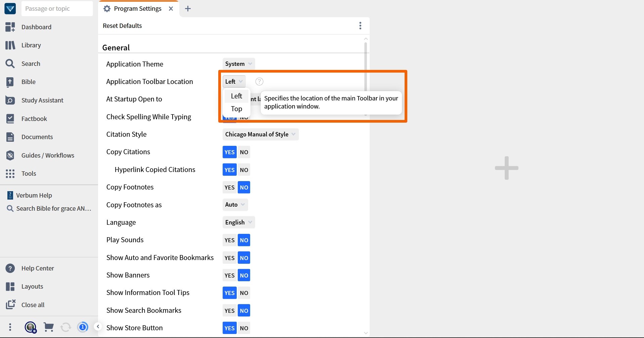Click Reset Defaults
This screenshot has width=644, height=338.
[122, 26]
